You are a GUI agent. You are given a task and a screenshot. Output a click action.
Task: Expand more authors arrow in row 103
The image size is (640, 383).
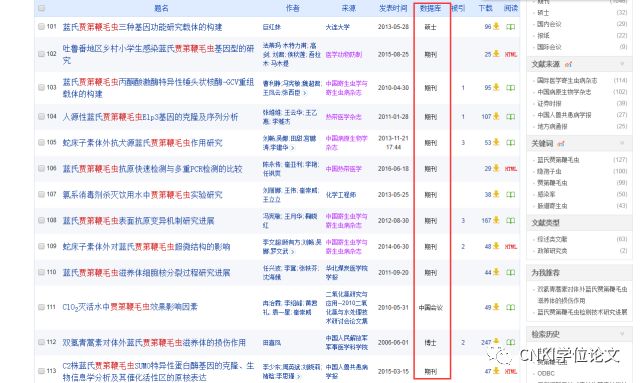[x=305, y=93]
